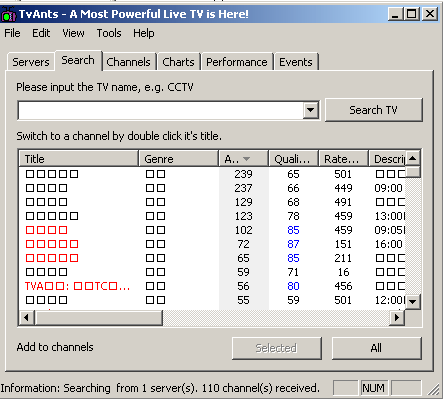Select the row with audience 123
The width and height of the screenshot is (443, 399).
[x=212, y=216]
